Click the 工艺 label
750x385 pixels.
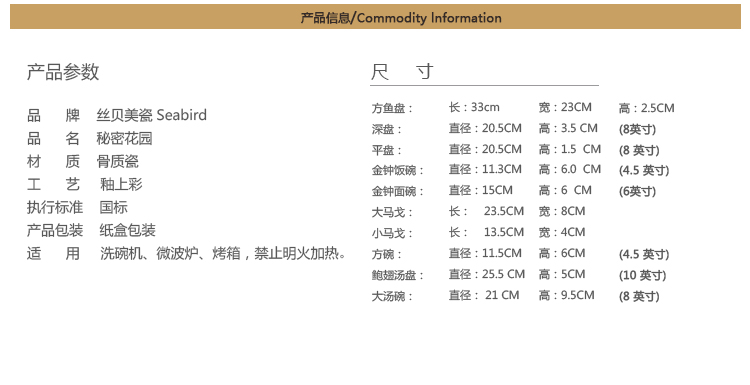coord(53,184)
